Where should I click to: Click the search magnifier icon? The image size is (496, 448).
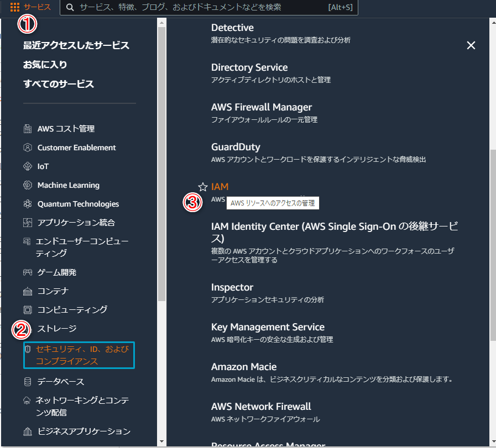(x=70, y=7)
